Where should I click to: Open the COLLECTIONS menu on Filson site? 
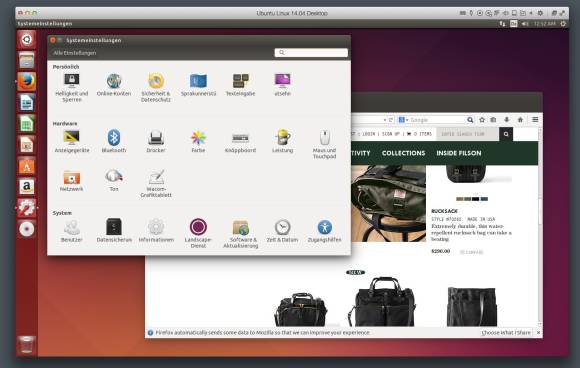403,153
